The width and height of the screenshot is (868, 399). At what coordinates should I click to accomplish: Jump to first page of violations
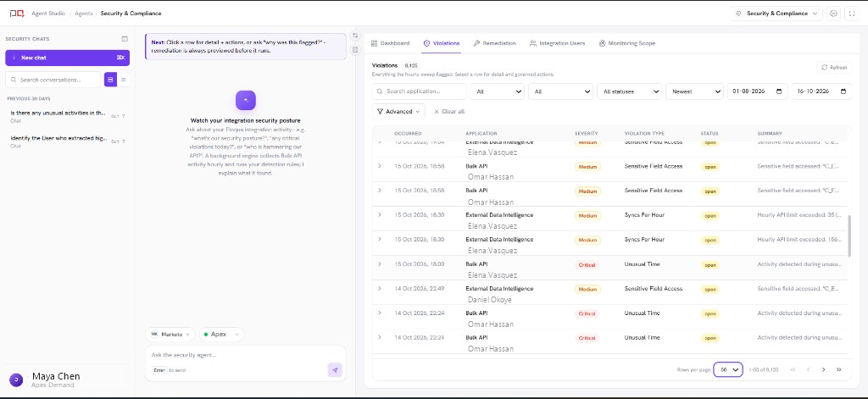tap(793, 369)
